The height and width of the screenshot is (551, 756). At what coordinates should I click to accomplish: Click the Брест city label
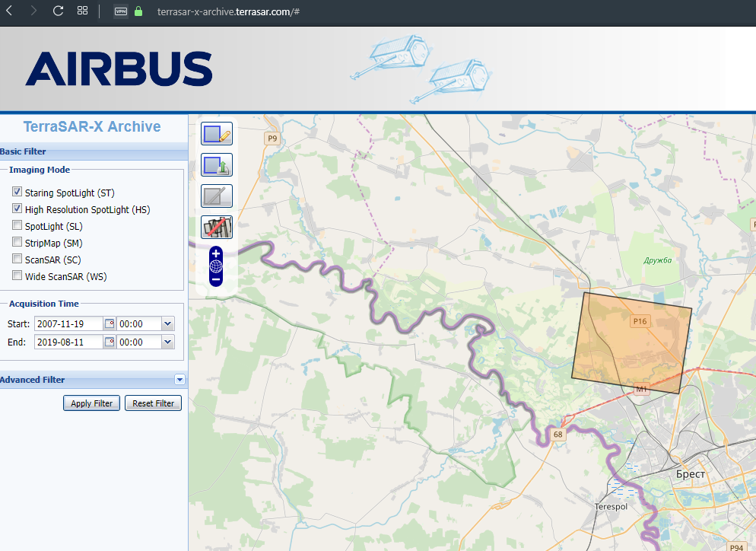click(691, 474)
